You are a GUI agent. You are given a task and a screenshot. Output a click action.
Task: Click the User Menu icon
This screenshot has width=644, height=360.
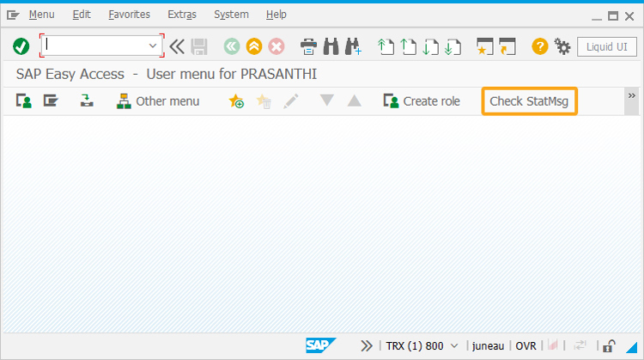pyautogui.click(x=24, y=101)
